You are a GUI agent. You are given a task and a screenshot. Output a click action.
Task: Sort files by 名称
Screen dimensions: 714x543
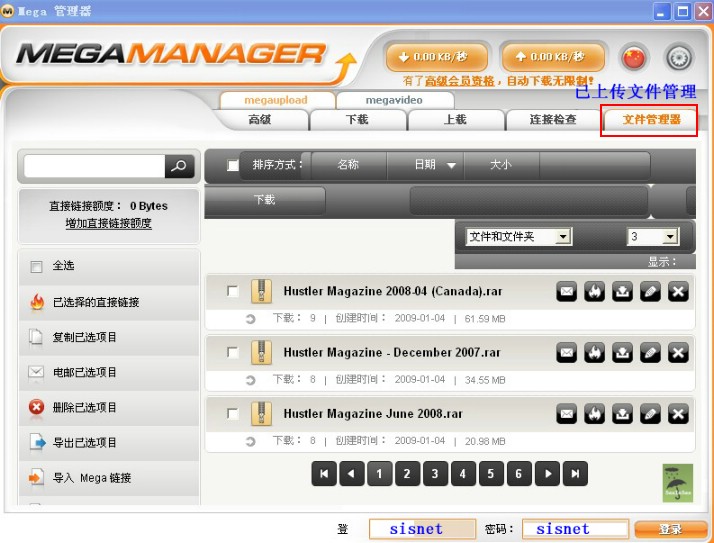click(349, 165)
